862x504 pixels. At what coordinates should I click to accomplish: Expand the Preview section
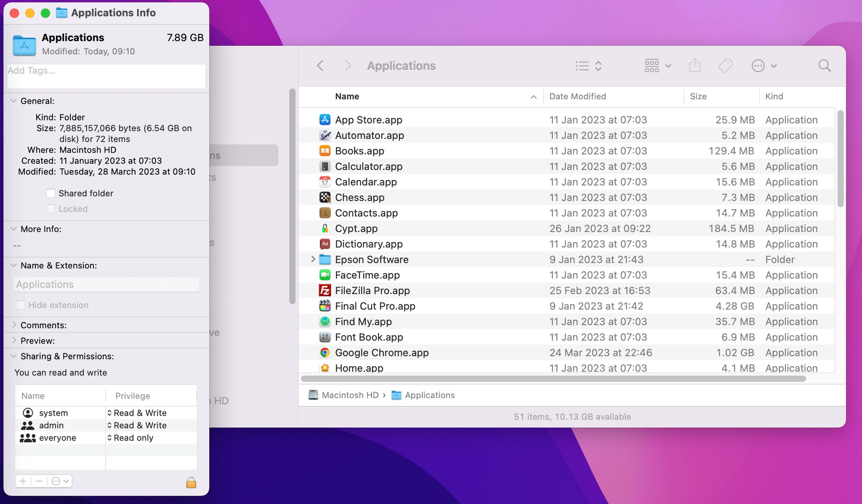pyautogui.click(x=14, y=340)
